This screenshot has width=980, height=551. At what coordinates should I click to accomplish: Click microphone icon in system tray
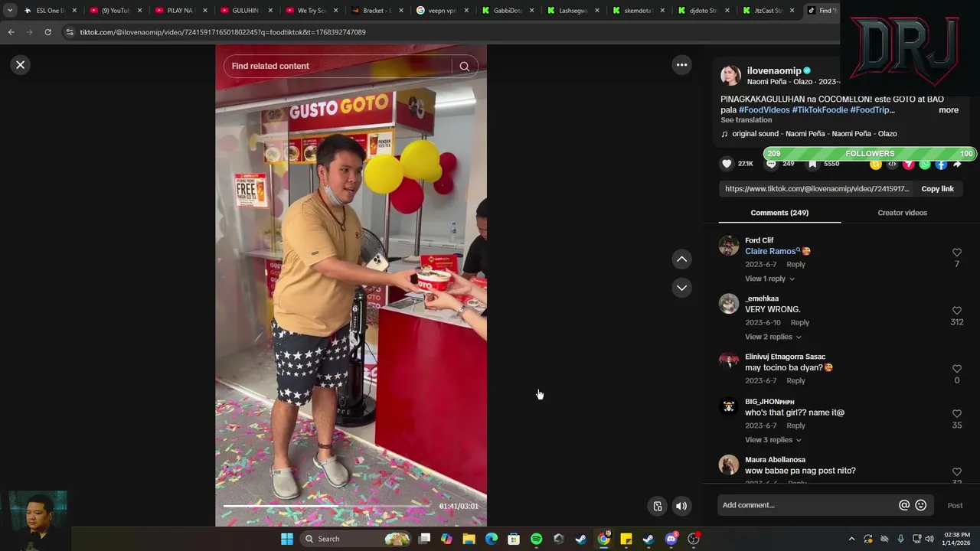[x=900, y=539]
